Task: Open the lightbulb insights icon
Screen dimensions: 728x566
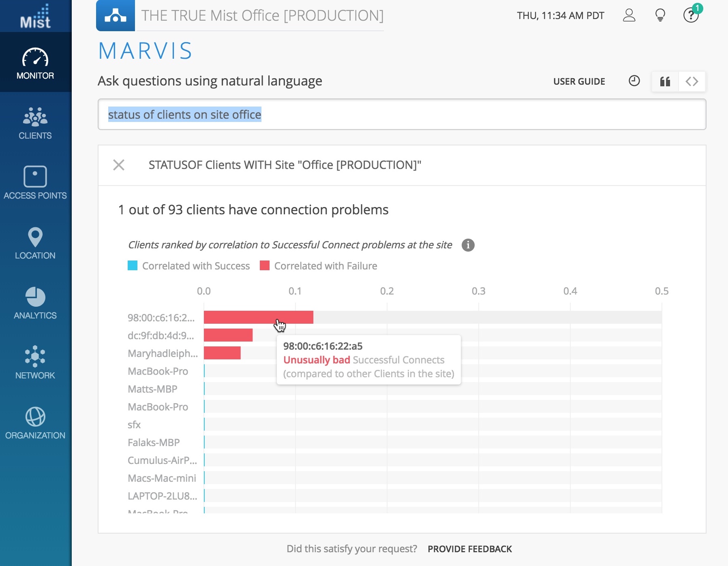Action: pos(660,15)
